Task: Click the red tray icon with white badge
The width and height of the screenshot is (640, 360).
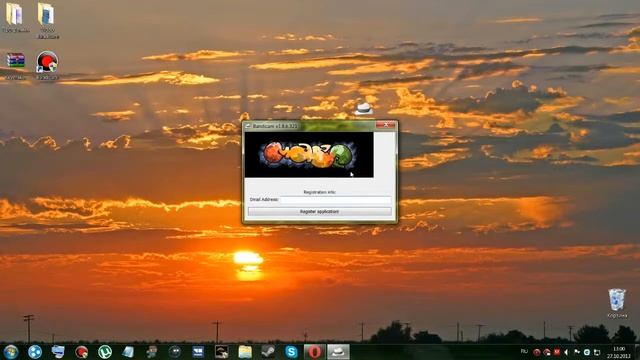Action: [x=547, y=352]
